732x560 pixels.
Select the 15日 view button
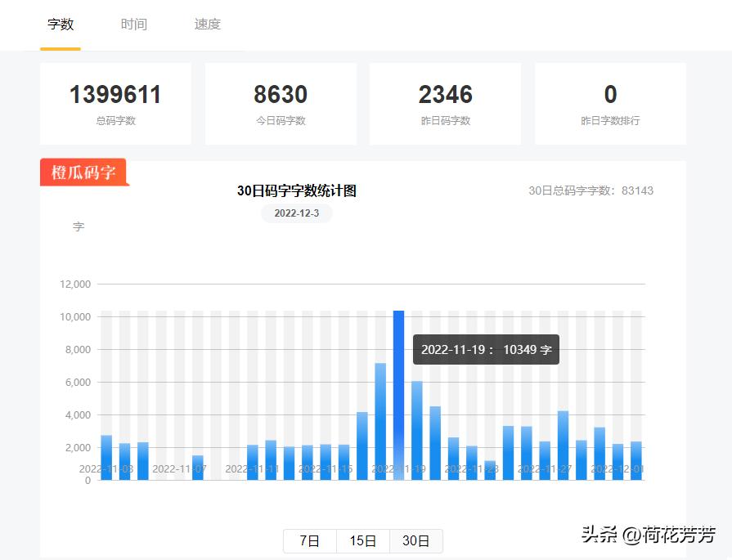click(362, 540)
